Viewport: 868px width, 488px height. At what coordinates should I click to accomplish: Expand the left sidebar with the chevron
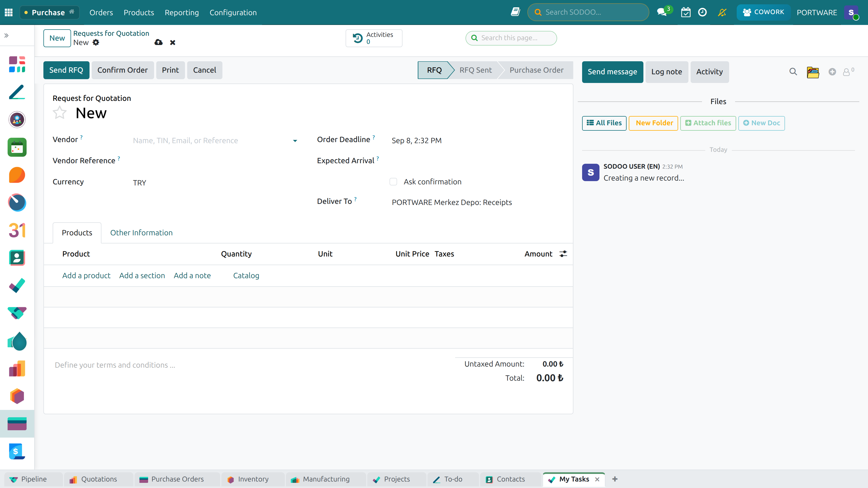point(7,35)
